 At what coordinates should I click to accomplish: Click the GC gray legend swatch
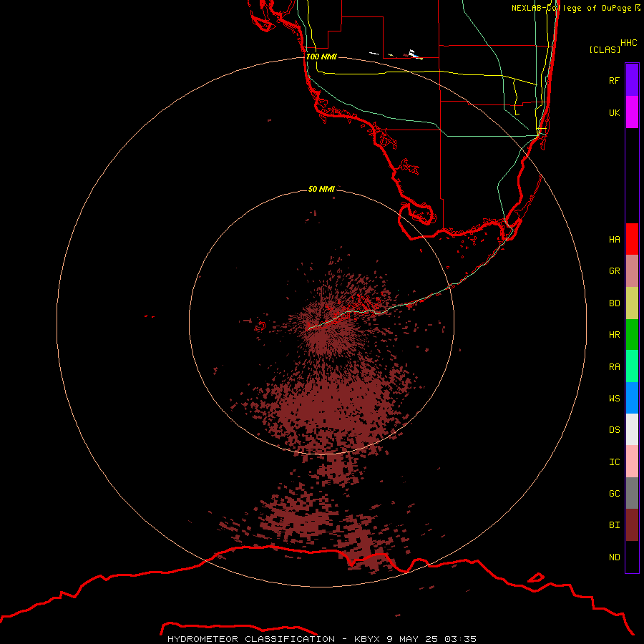pos(632,493)
